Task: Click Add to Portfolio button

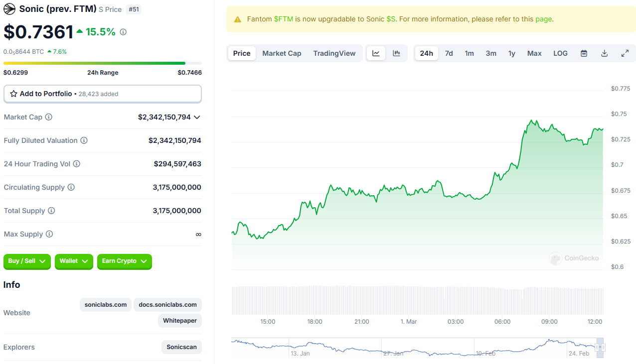Action: pyautogui.click(x=103, y=94)
